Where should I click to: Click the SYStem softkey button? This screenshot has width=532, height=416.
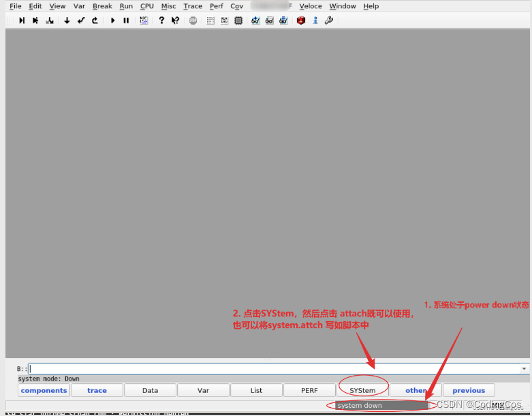click(x=362, y=390)
